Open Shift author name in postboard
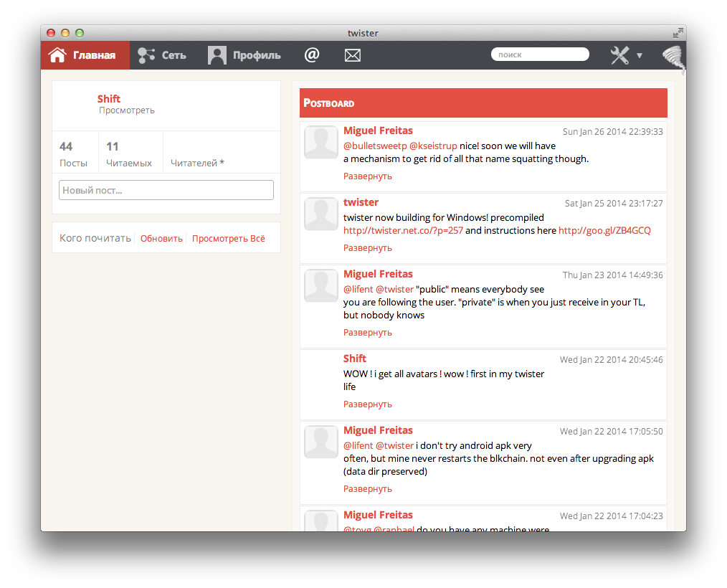727x588 pixels. 355,359
